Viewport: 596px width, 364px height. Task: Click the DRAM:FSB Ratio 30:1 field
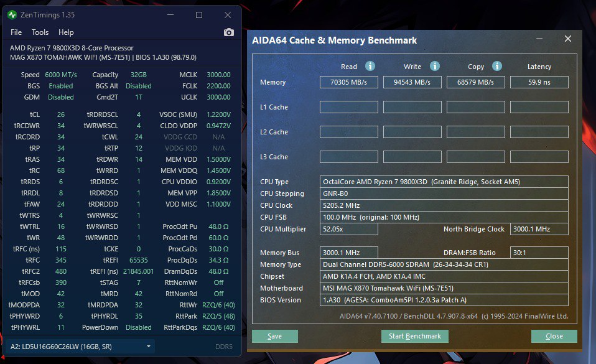pyautogui.click(x=539, y=253)
